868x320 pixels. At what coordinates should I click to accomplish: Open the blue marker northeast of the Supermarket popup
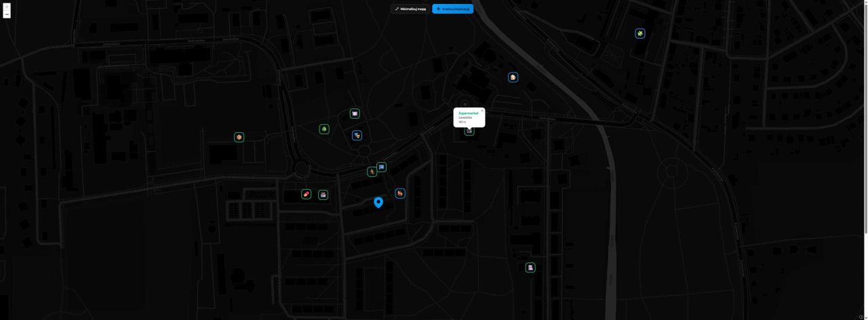[513, 77]
